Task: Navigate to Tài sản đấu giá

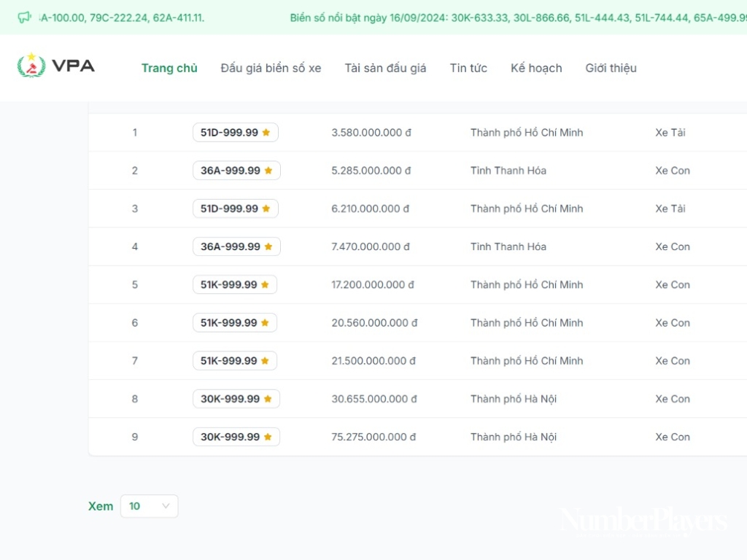Action: (385, 68)
